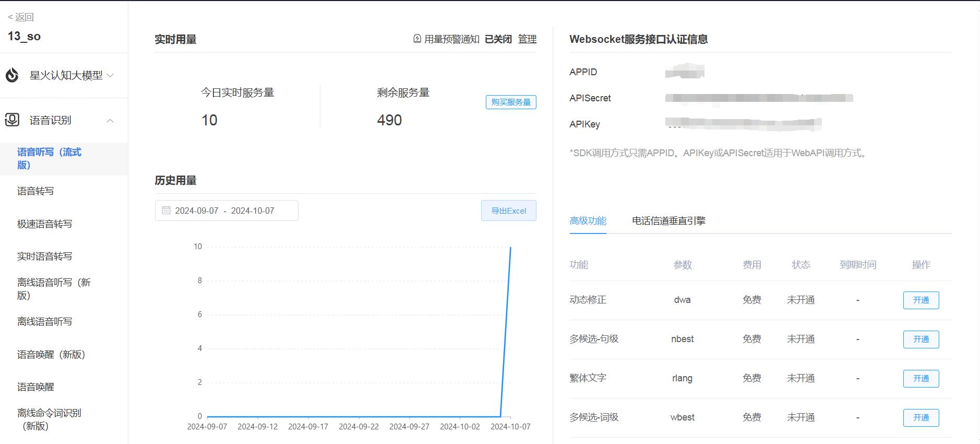Click 开通 for 多候选-句级
The height and width of the screenshot is (444, 980).
coord(921,340)
